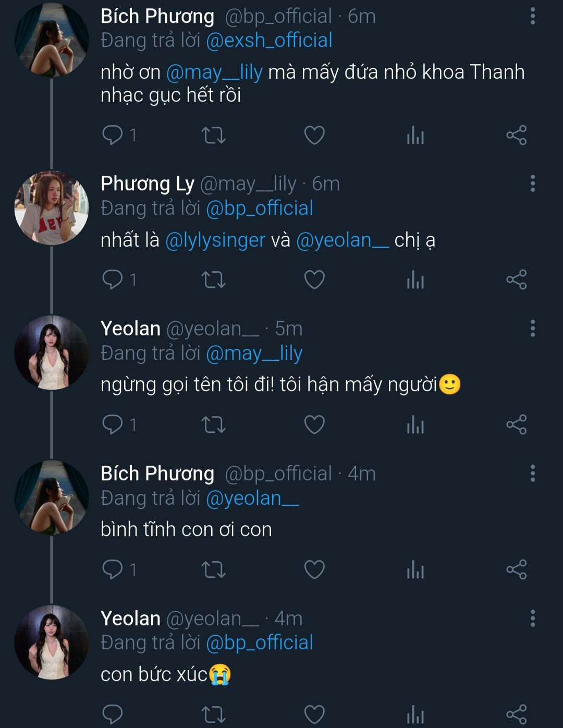The image size is (563, 728).
Task: View analytics on Bích Phương's first tweet
Action: pos(415,136)
